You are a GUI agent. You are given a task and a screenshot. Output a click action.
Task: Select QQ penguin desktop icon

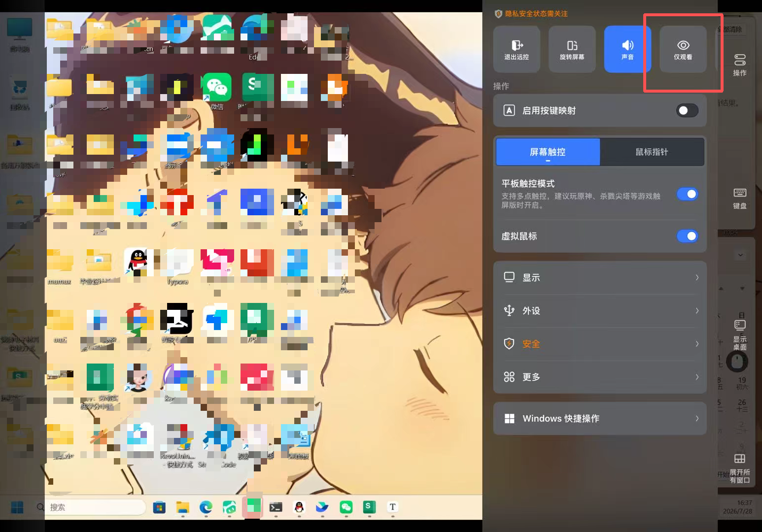click(138, 262)
